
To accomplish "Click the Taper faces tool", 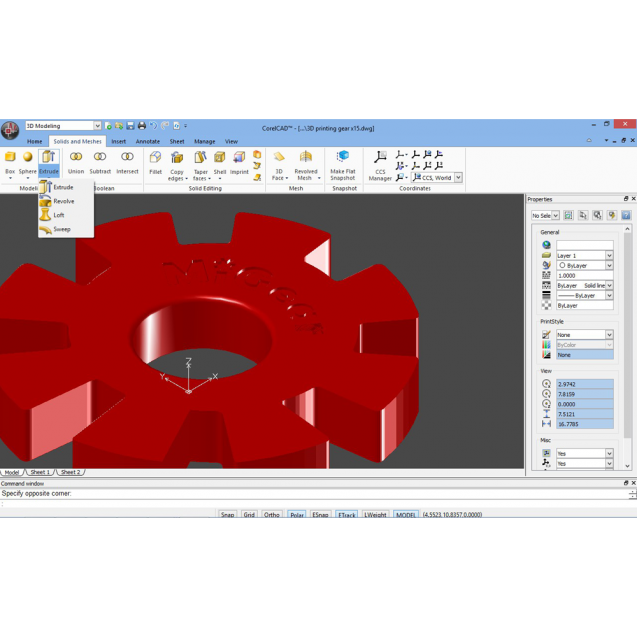I will 201,166.
